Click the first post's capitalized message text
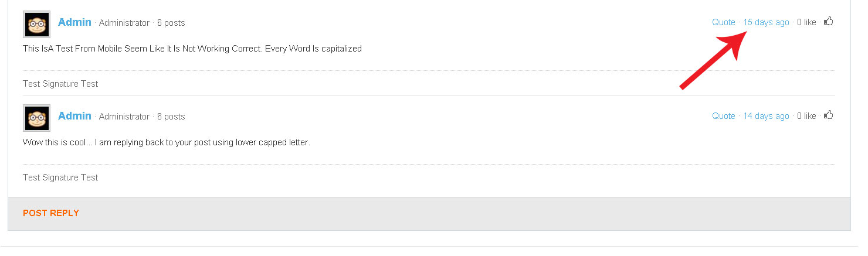This screenshot has width=868, height=256. [192, 49]
